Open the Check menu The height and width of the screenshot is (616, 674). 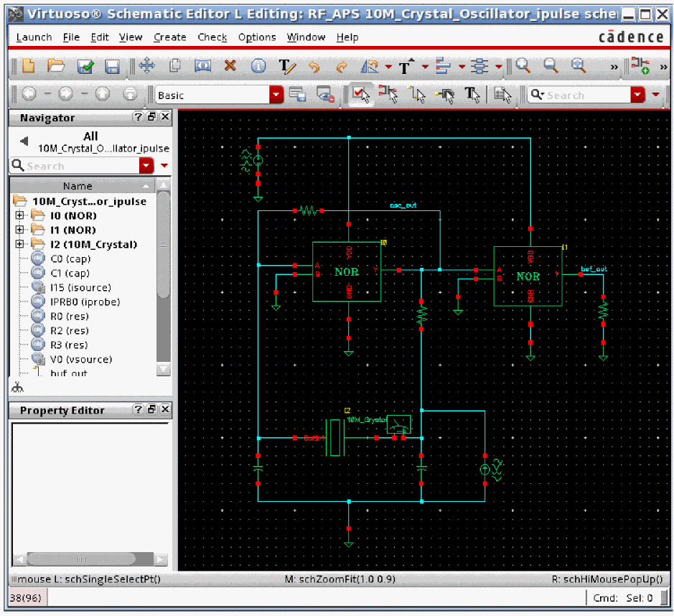(x=212, y=37)
